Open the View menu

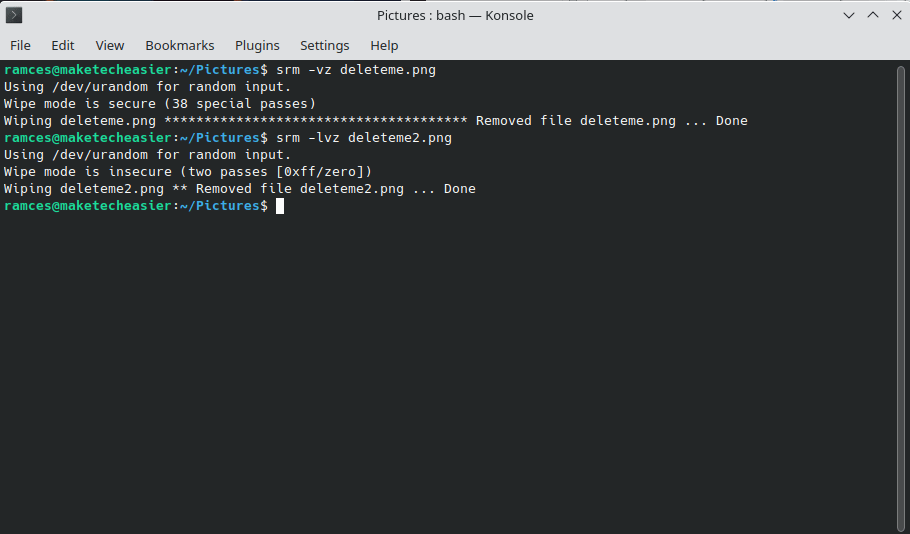pyautogui.click(x=110, y=45)
